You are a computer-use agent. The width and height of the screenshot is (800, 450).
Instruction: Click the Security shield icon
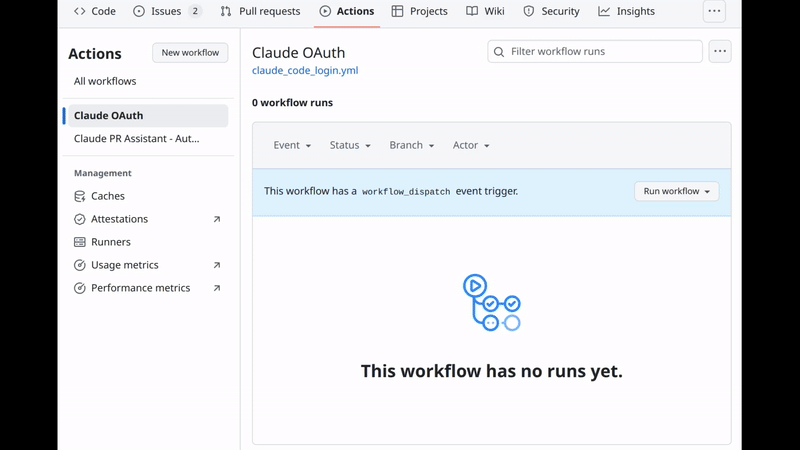click(x=529, y=11)
